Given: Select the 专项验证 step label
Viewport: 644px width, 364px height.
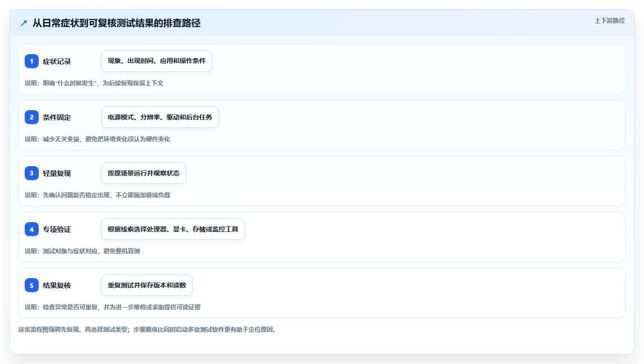Looking at the screenshot, I should pyautogui.click(x=57, y=229).
